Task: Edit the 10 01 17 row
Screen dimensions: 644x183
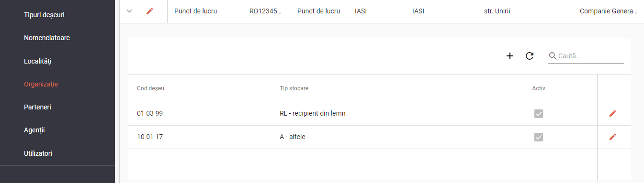Action: [x=612, y=137]
